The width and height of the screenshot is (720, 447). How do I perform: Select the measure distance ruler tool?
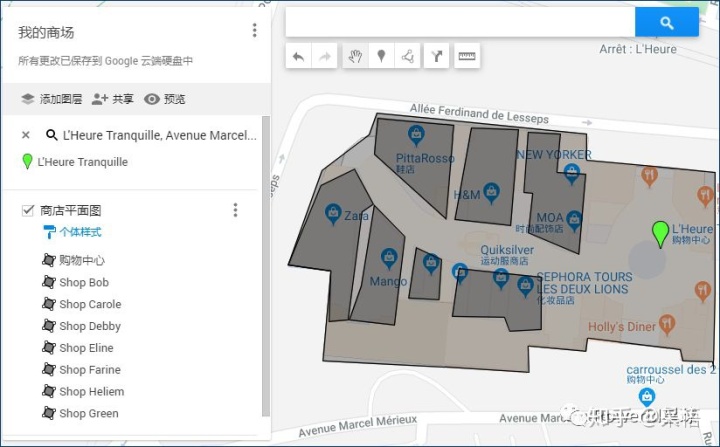point(467,56)
